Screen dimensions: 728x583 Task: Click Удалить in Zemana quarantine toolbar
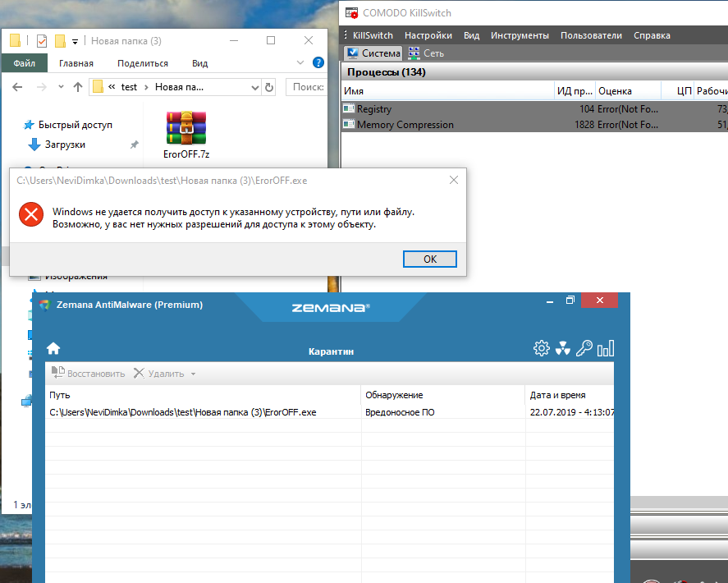coord(160,373)
